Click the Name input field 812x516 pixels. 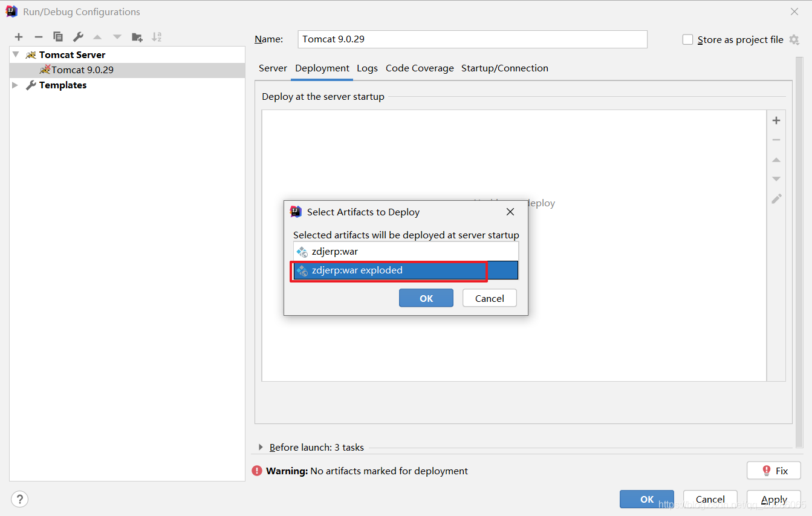[473, 39]
